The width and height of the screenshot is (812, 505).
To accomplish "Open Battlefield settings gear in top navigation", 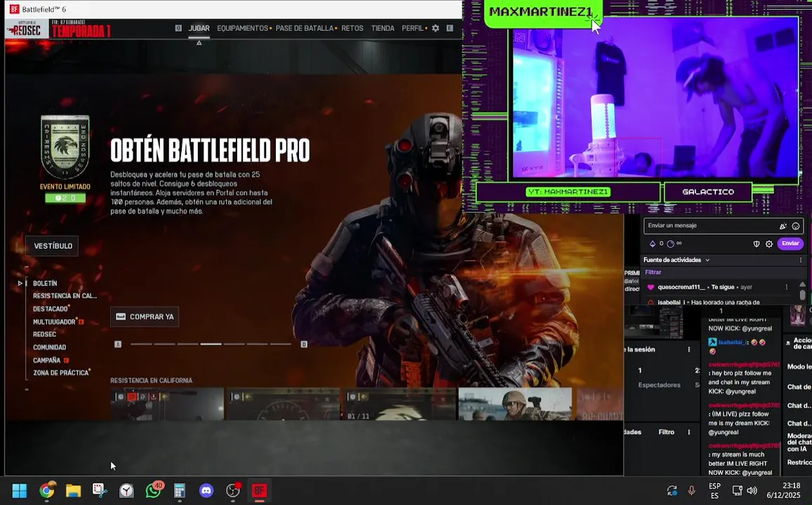I will pyautogui.click(x=436, y=29).
